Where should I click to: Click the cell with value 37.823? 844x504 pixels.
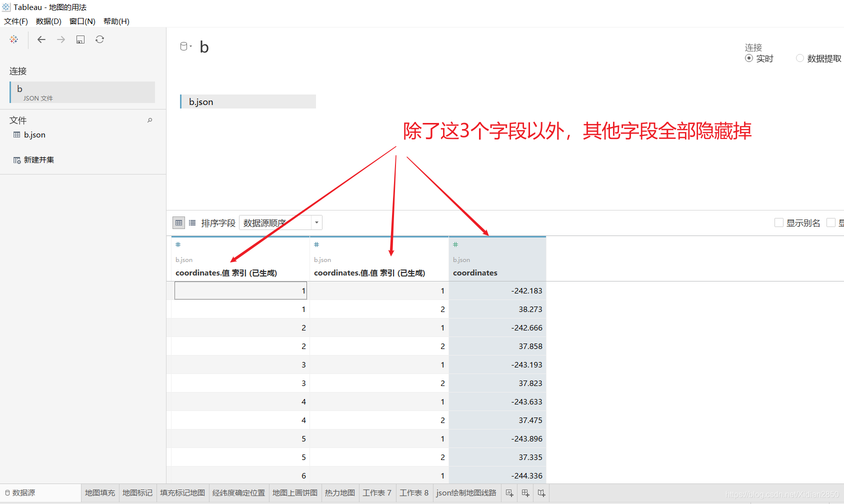point(497,383)
